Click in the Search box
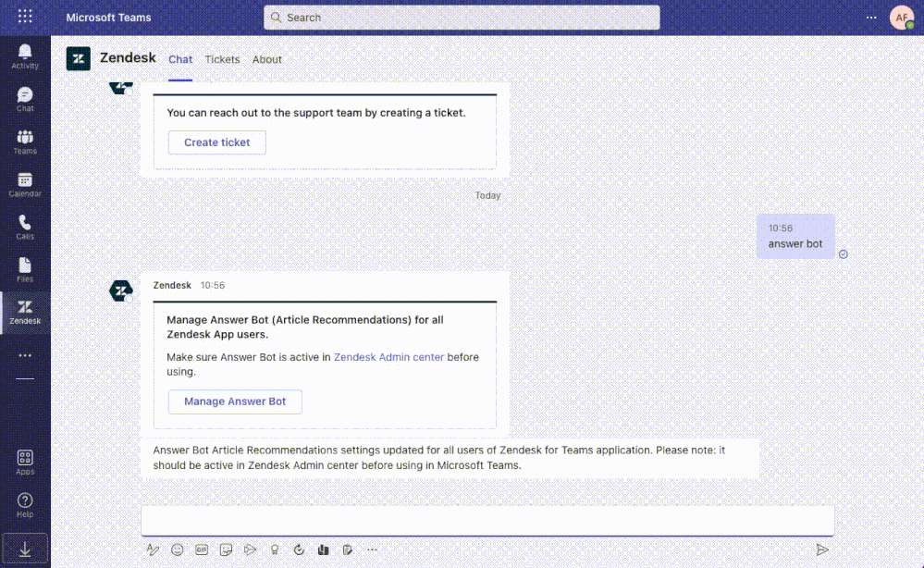 (x=462, y=18)
